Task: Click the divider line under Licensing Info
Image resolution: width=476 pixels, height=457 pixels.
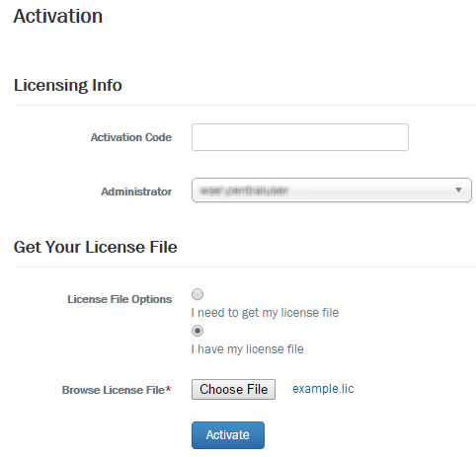Action: tap(245, 106)
